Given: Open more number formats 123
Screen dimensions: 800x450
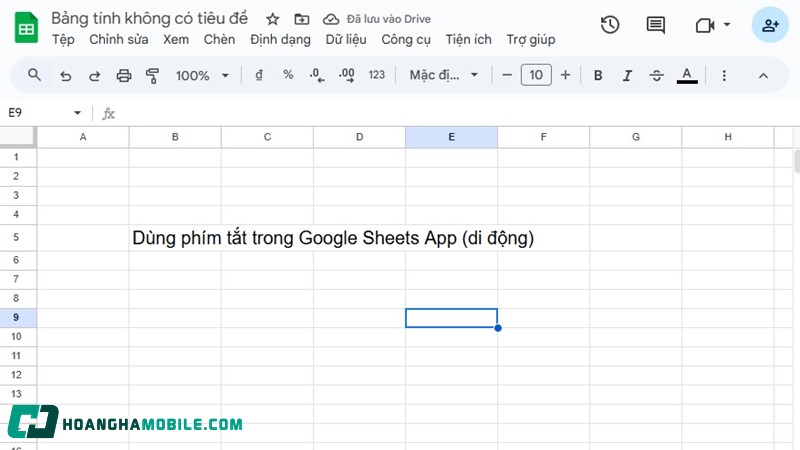Looking at the screenshot, I should click(x=377, y=75).
